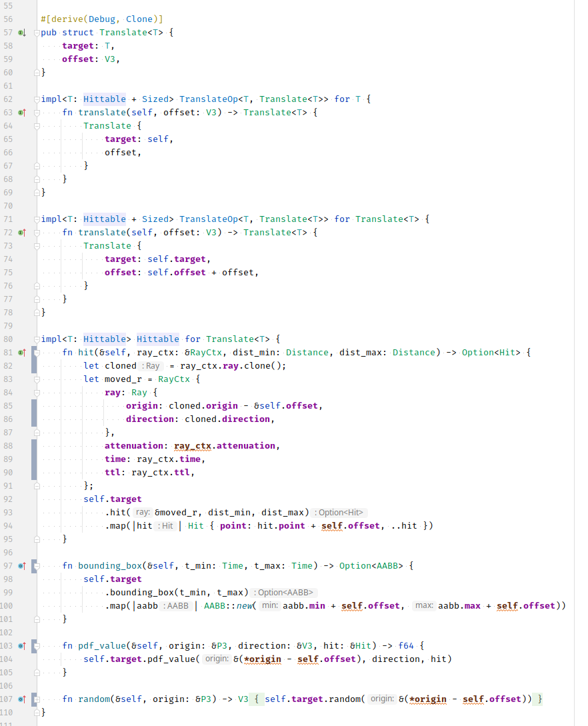Click TranslateOp on line 62
The width and height of the screenshot is (588, 726).
click(209, 99)
